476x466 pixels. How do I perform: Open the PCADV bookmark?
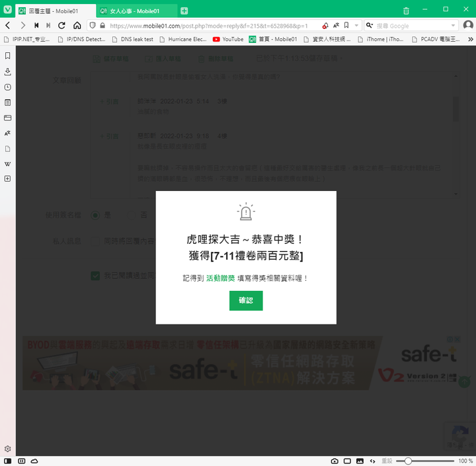[x=436, y=39]
